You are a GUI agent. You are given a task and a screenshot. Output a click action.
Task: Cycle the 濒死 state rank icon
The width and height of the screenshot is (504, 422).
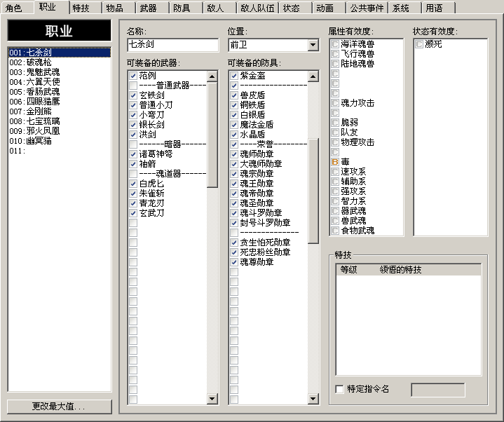tap(419, 44)
